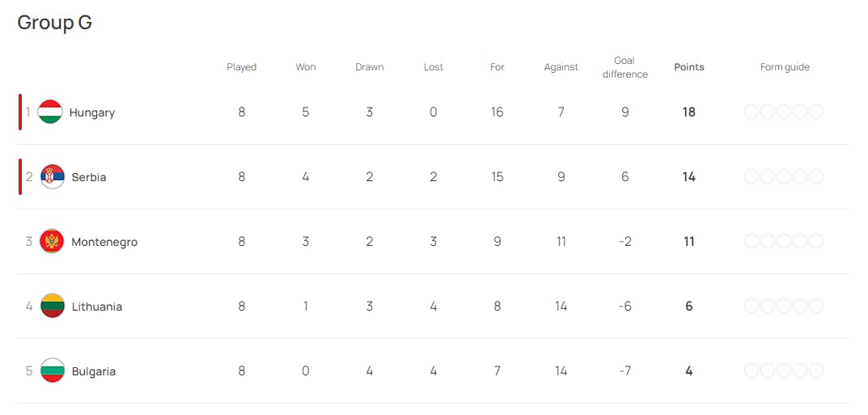This screenshot has width=868, height=415.
Task: Click the Bulgaria flag icon
Action: 53,371
